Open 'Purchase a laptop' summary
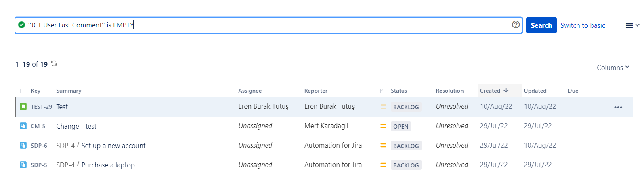Screen dimensions: 644x173 tap(108, 165)
